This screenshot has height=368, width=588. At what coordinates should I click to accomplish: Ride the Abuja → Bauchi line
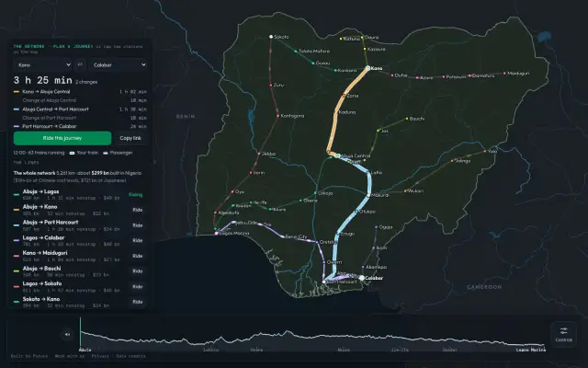(138, 271)
